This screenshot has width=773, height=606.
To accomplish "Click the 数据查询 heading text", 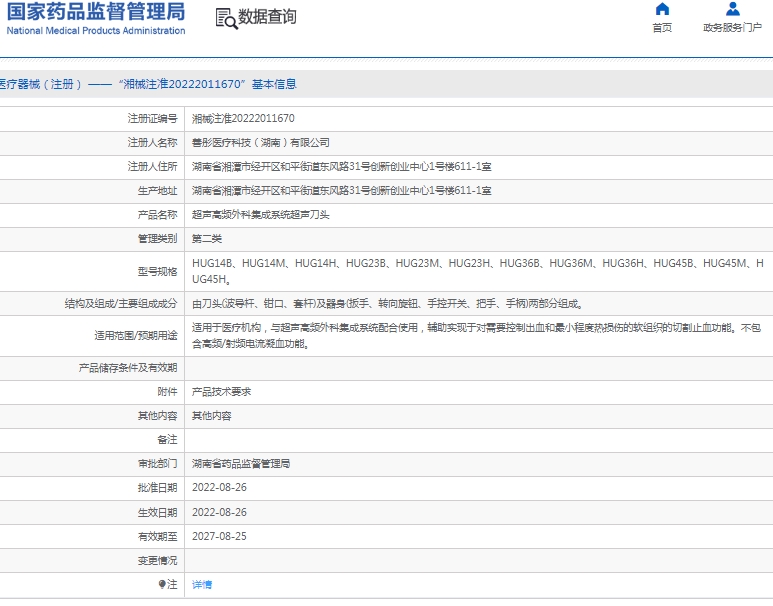I will pyautogui.click(x=267, y=17).
